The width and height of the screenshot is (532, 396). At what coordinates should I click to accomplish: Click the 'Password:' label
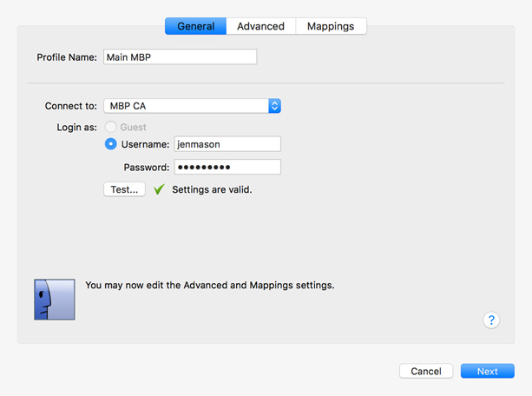[146, 168]
